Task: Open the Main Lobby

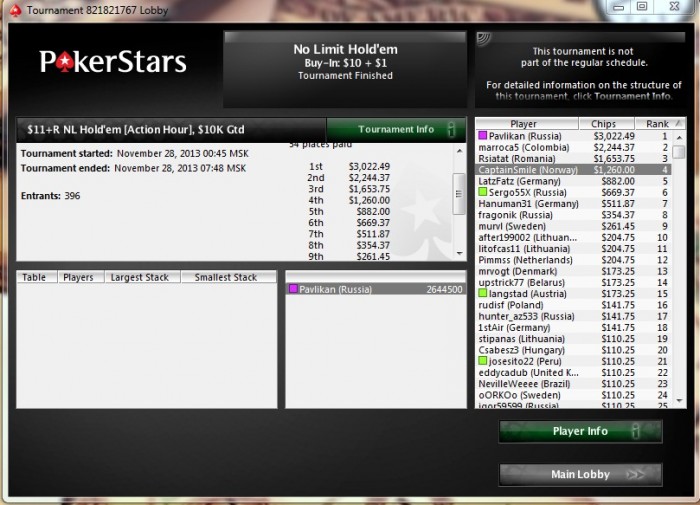Action: point(580,474)
